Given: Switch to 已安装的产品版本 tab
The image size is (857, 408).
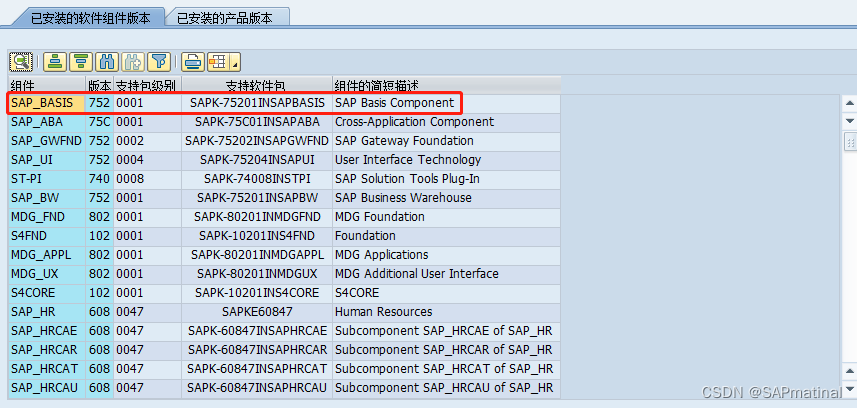Looking at the screenshot, I should coord(225,18).
